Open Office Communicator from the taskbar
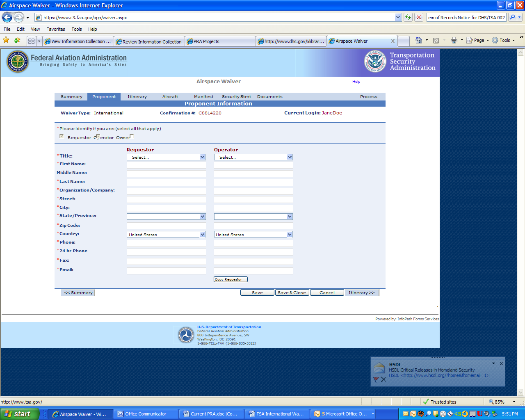Viewport: 525px width, 420px height. click(145, 414)
